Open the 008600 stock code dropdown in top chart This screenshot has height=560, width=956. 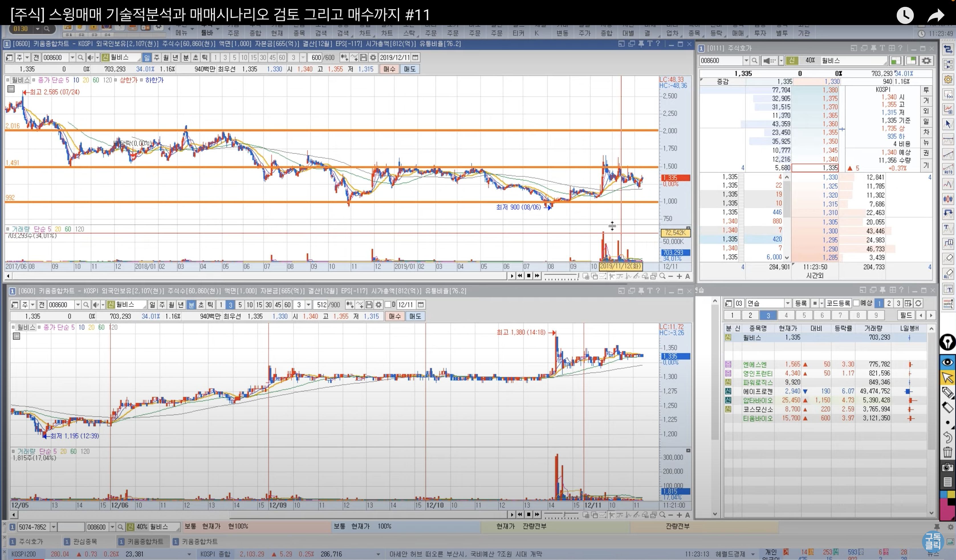72,58
